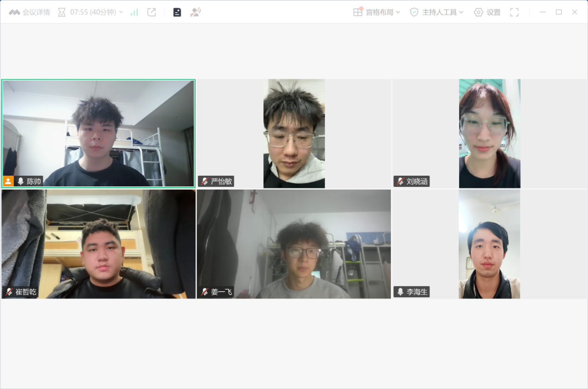The width and height of the screenshot is (588, 389).
Task: Click the share/pop-out arrow icon
Action: tap(152, 13)
